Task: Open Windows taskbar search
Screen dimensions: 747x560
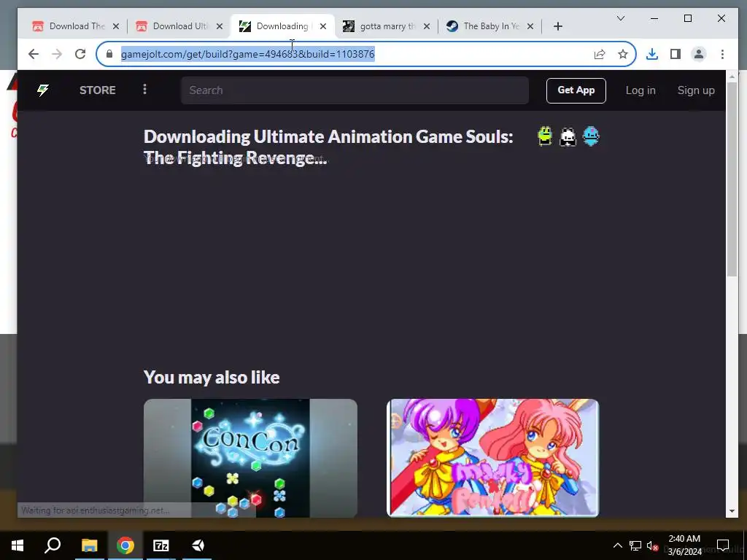Action: point(53,545)
